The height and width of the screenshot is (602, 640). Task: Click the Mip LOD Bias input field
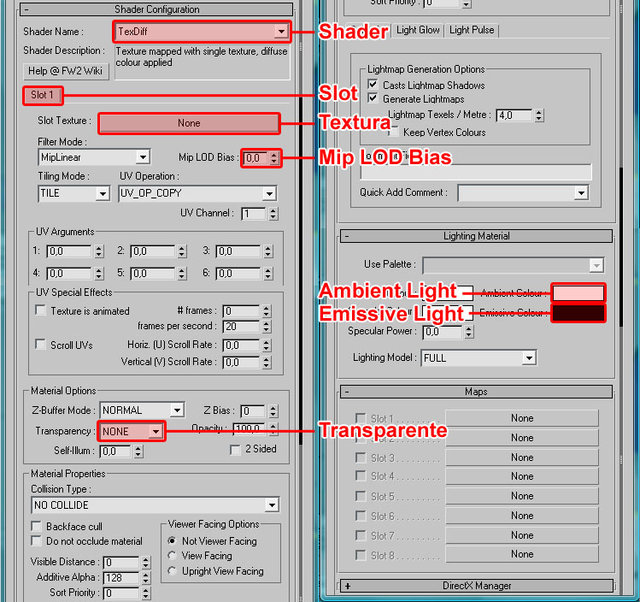(254, 158)
